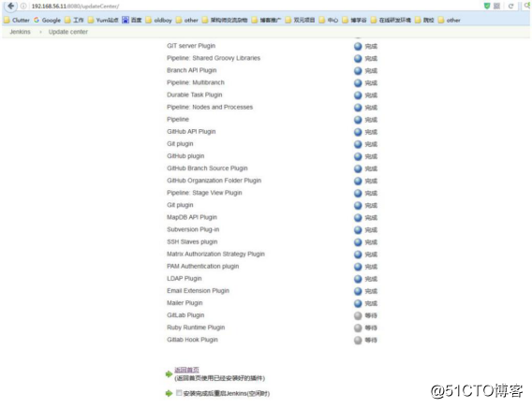Open the 百度 bookmark

132,20
